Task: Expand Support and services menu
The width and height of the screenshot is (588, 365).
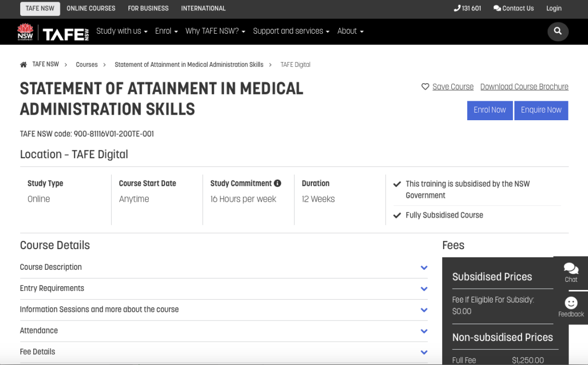Action: (291, 31)
